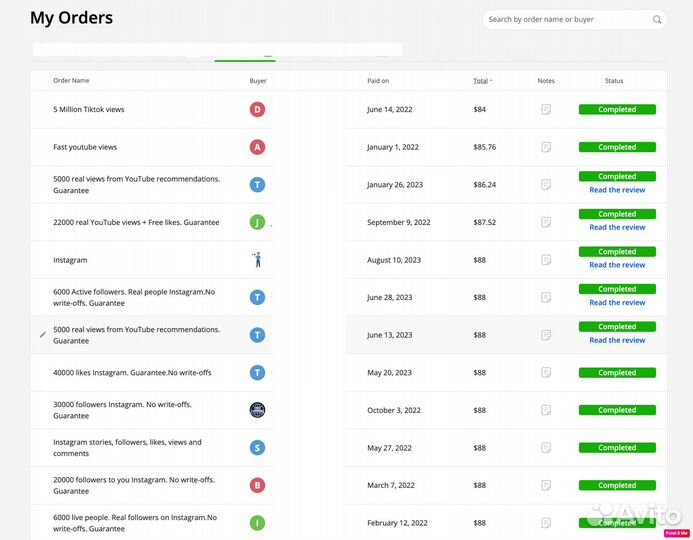The width and height of the screenshot is (693, 540).
Task: Open notes icon for June 13, 2023 order
Action: 546,335
